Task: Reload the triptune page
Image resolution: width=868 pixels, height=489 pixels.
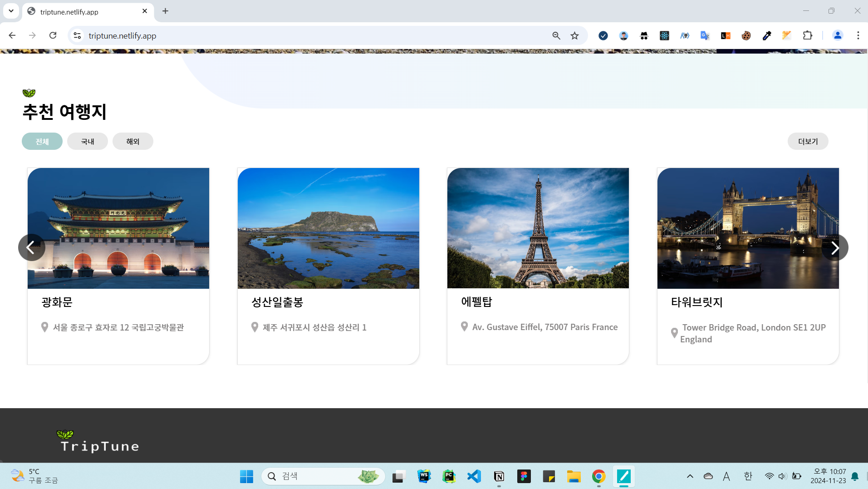Action: coord(53,35)
